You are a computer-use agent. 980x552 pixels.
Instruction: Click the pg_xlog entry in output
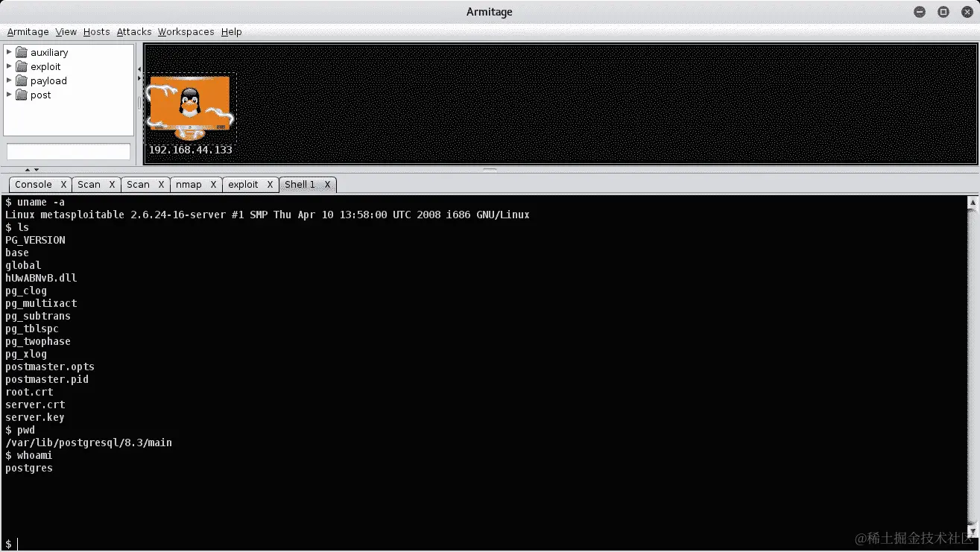tap(26, 354)
